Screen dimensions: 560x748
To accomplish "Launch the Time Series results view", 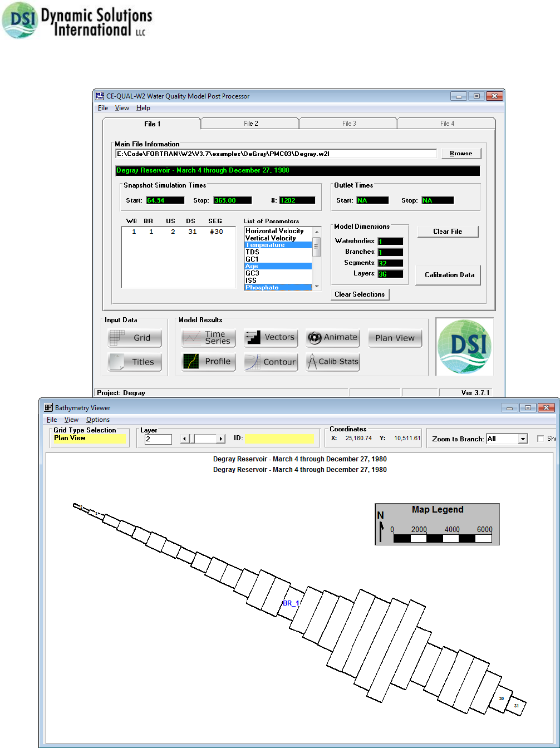I will click(209, 338).
